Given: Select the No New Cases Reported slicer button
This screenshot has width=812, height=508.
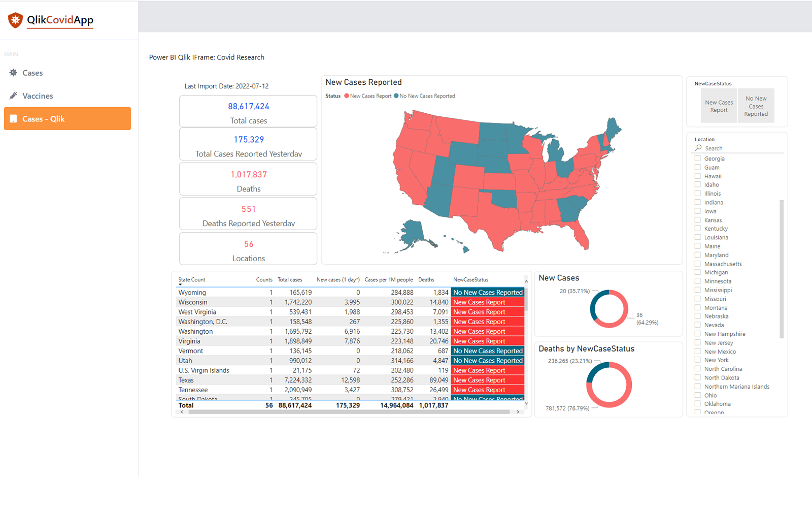Looking at the screenshot, I should (756, 106).
